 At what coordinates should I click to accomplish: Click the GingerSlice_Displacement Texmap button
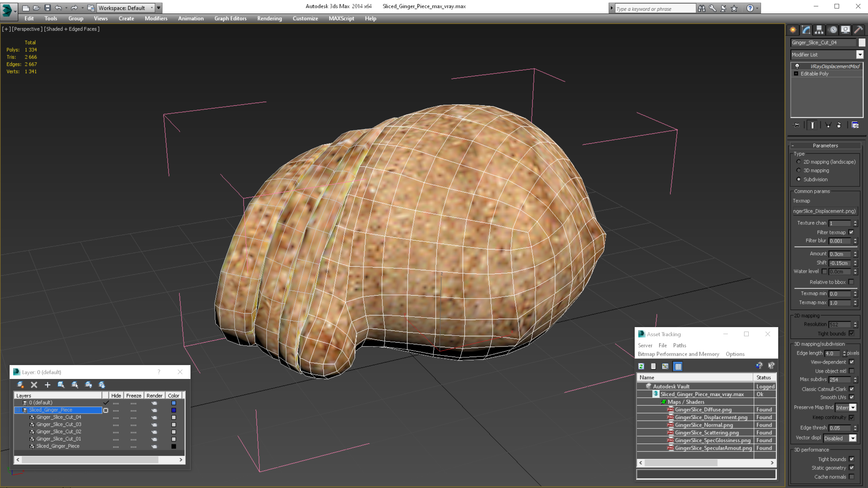point(824,211)
